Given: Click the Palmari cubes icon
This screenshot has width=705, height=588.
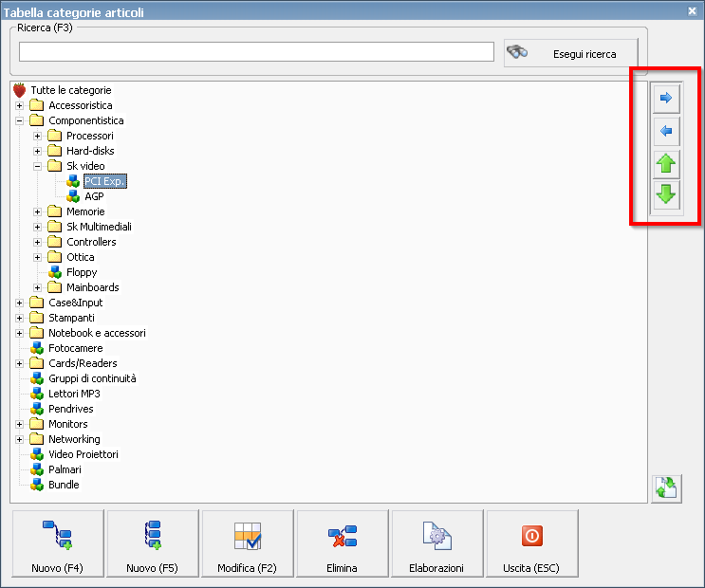Looking at the screenshot, I should tap(37, 469).
